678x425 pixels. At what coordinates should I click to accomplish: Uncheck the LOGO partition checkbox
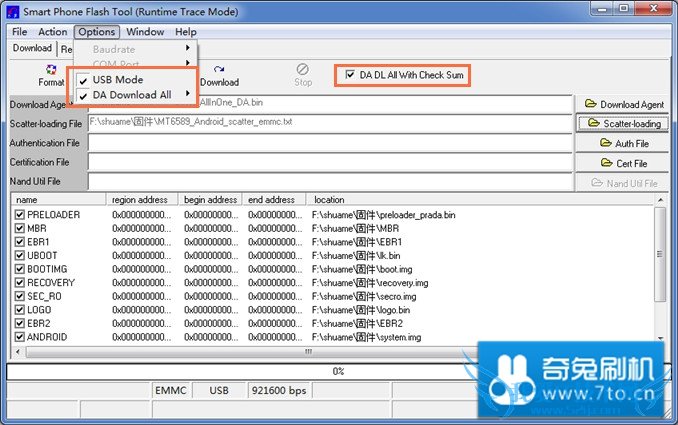(19, 310)
